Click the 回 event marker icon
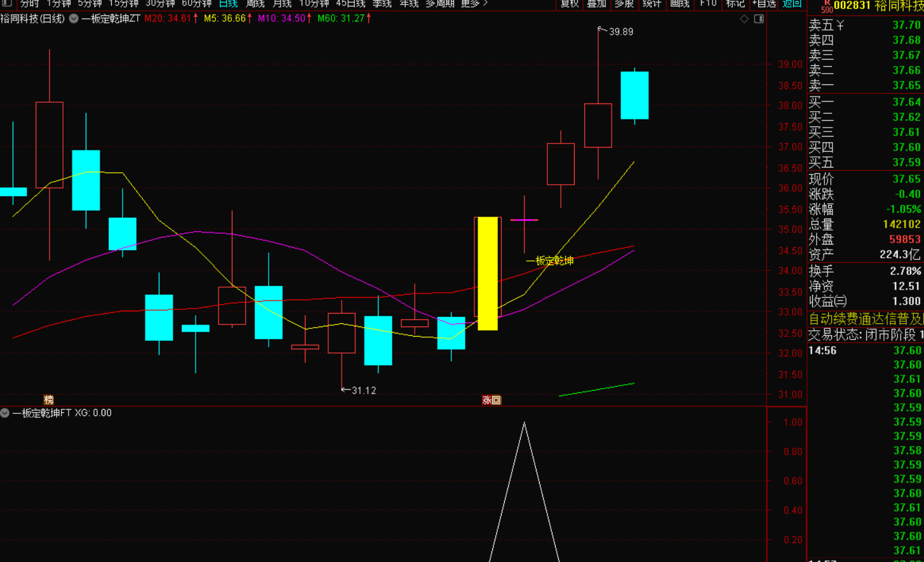This screenshot has height=562, width=924. tap(497, 400)
